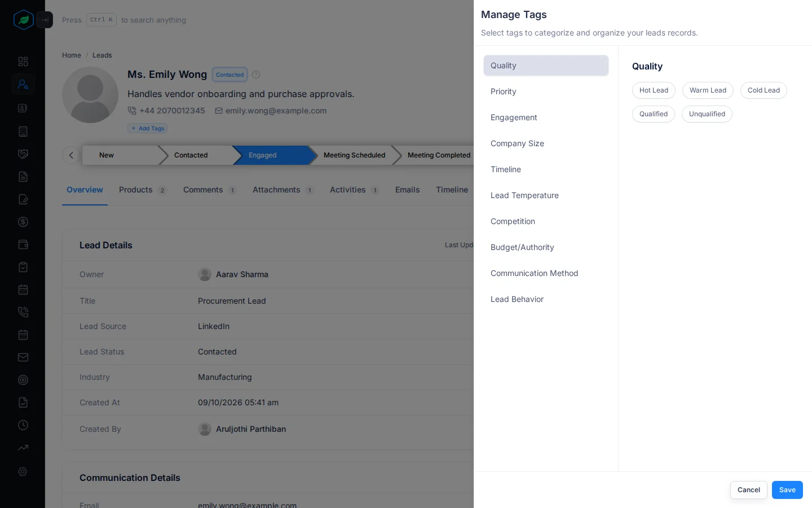Select the Communication Method tag category

(546, 273)
